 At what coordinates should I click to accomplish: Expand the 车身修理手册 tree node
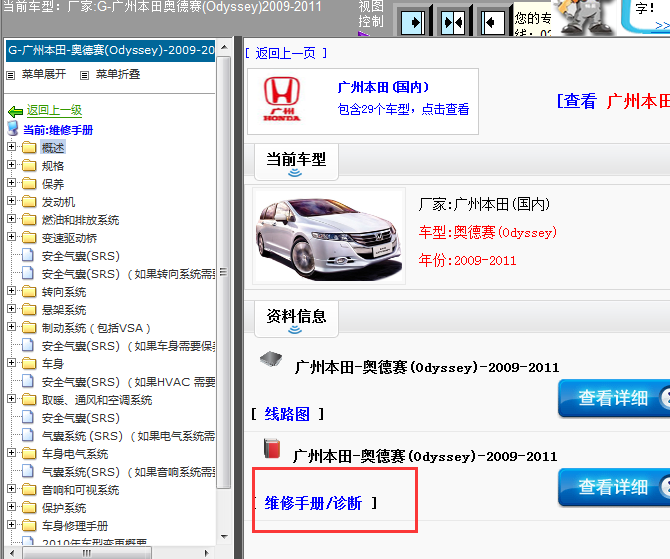pyautogui.click(x=12, y=524)
